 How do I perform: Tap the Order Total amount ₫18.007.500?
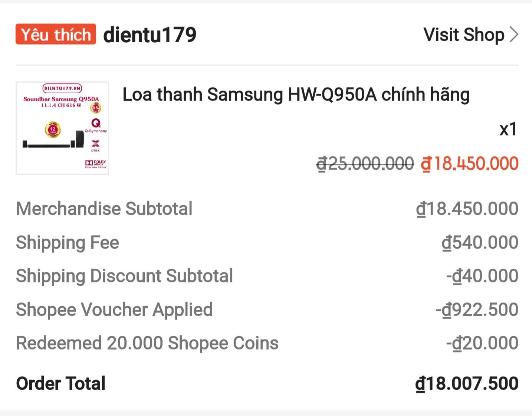tap(467, 384)
